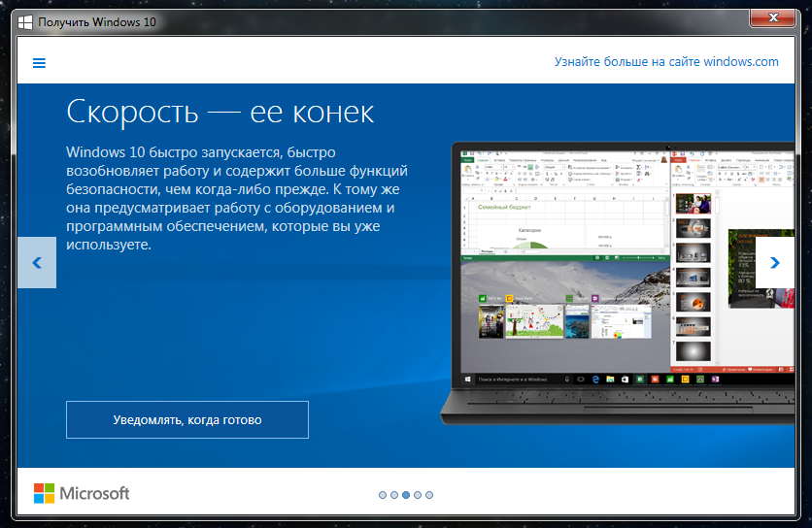812x528 pixels.
Task: Click the Microsoft logo
Action: click(x=82, y=493)
